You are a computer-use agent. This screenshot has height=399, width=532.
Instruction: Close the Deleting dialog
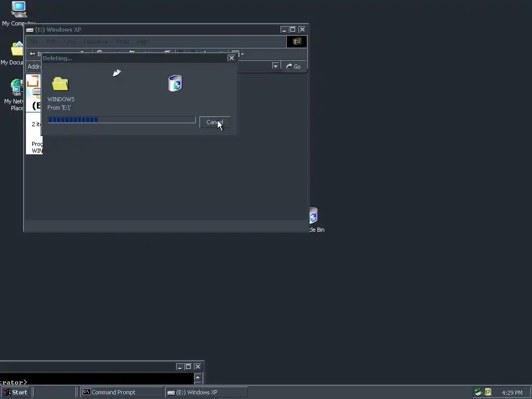pos(232,58)
